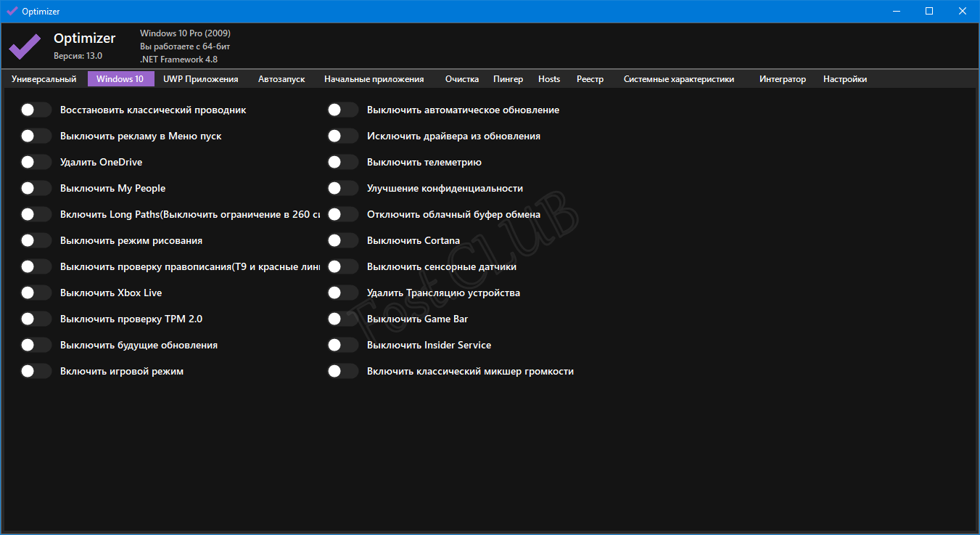980x535 pixels.
Task: Click the .NET Framework 4.8 text
Action: point(178,60)
